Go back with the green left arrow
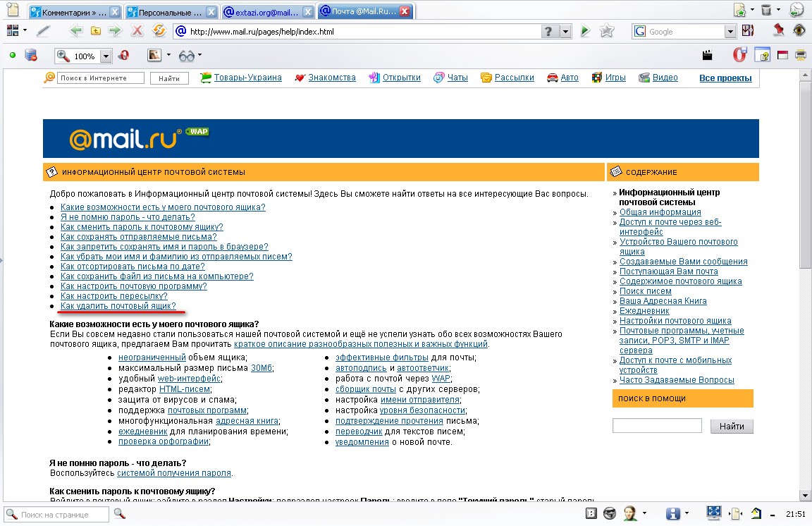The image size is (812, 526). pyautogui.click(x=76, y=31)
